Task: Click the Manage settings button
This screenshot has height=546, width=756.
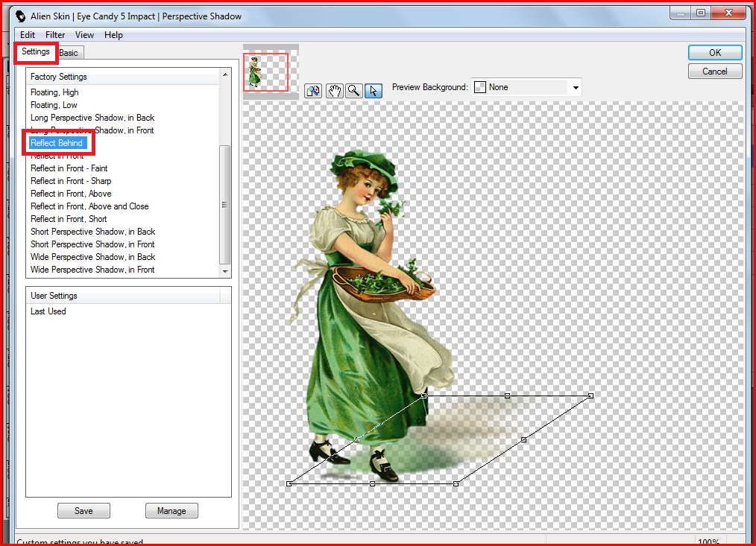Action: pos(171,511)
